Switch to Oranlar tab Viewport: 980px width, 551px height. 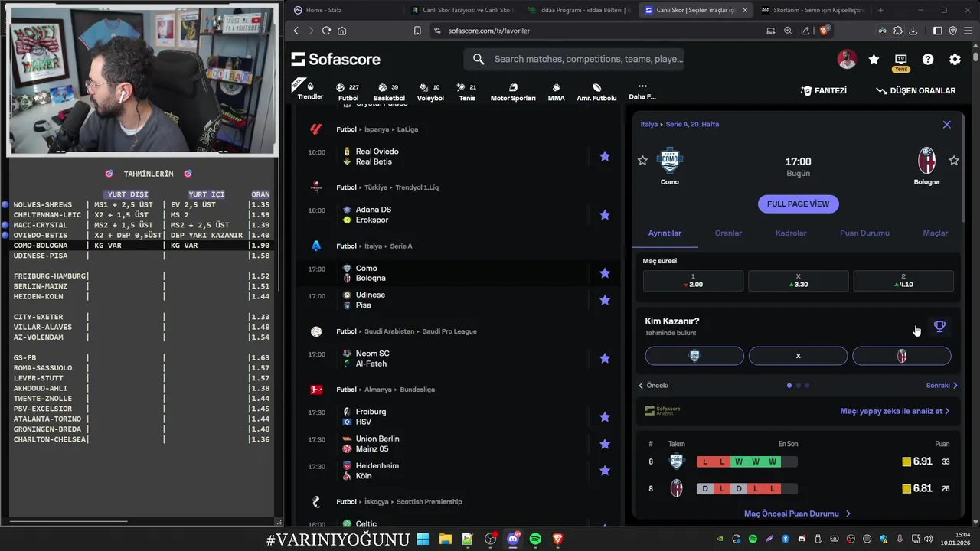coord(728,233)
